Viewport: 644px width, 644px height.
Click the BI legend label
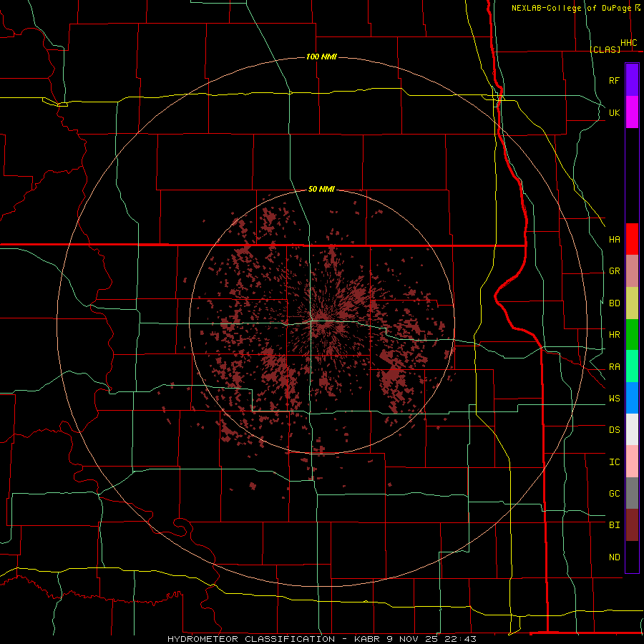614,525
